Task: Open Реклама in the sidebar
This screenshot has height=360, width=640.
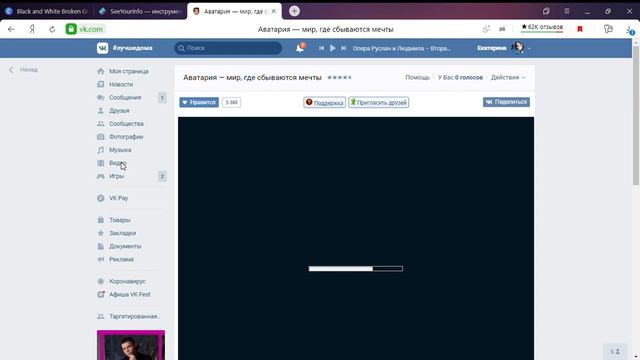Action: coord(121,259)
